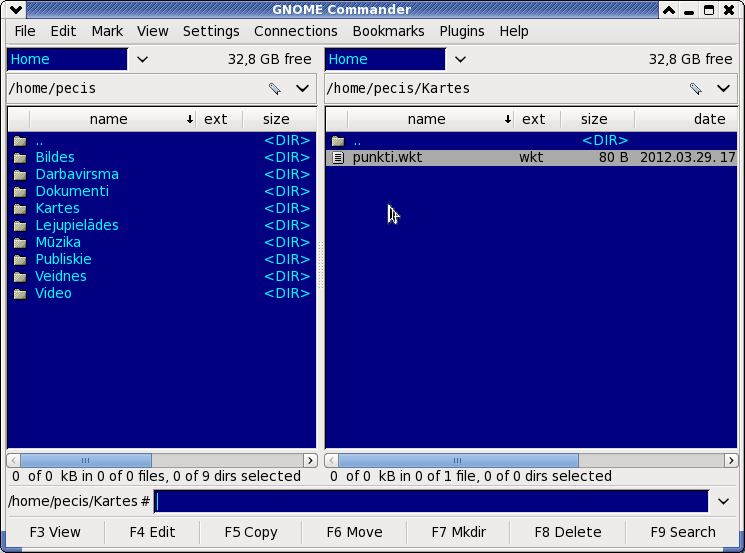This screenshot has width=745, height=553.
Task: Open the File menu
Action: [25, 31]
